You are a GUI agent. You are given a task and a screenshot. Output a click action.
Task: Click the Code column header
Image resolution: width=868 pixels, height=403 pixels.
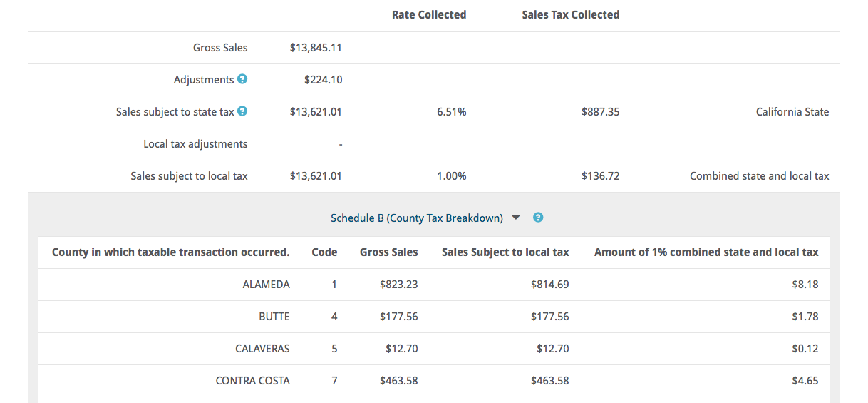pyautogui.click(x=325, y=252)
